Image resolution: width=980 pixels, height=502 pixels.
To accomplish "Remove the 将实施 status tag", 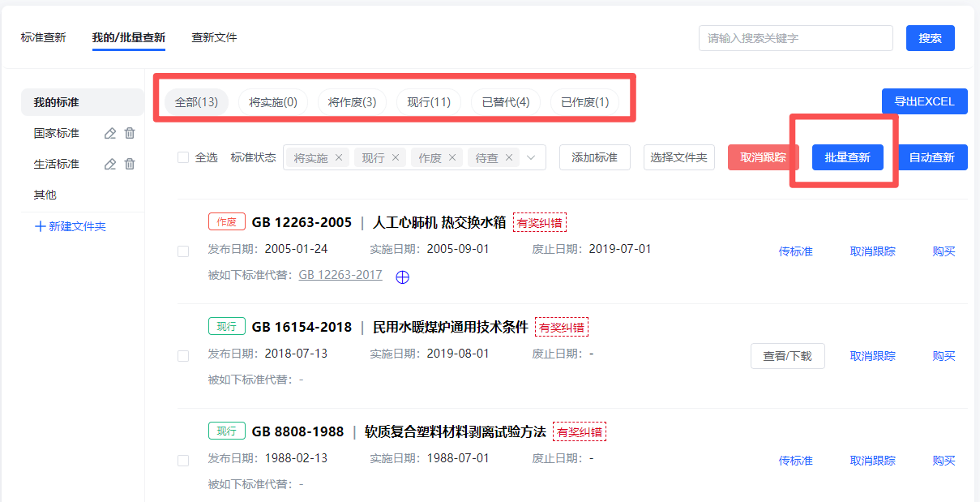I will (x=339, y=157).
